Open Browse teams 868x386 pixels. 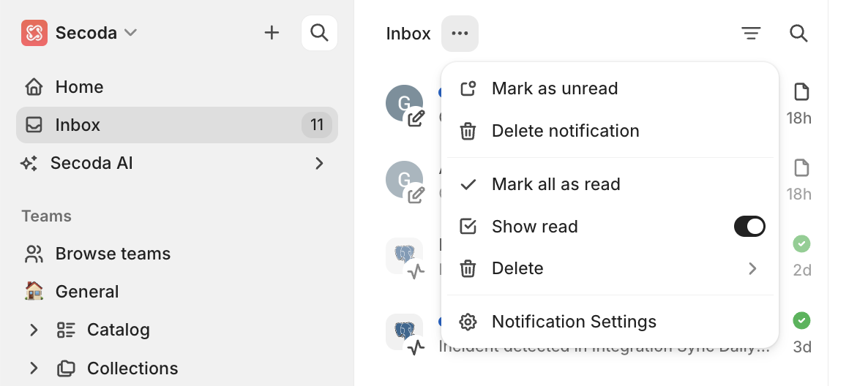coord(113,254)
